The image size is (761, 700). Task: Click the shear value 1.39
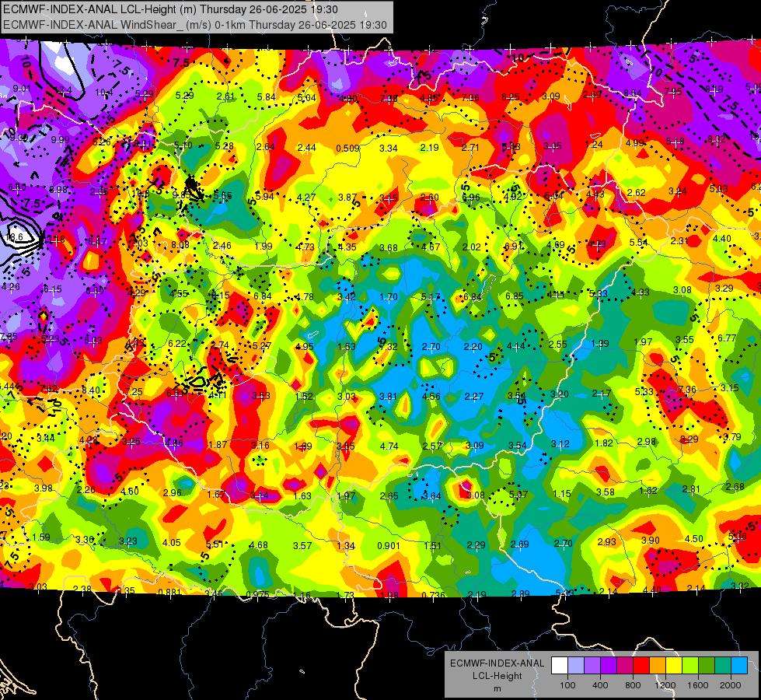click(x=600, y=344)
